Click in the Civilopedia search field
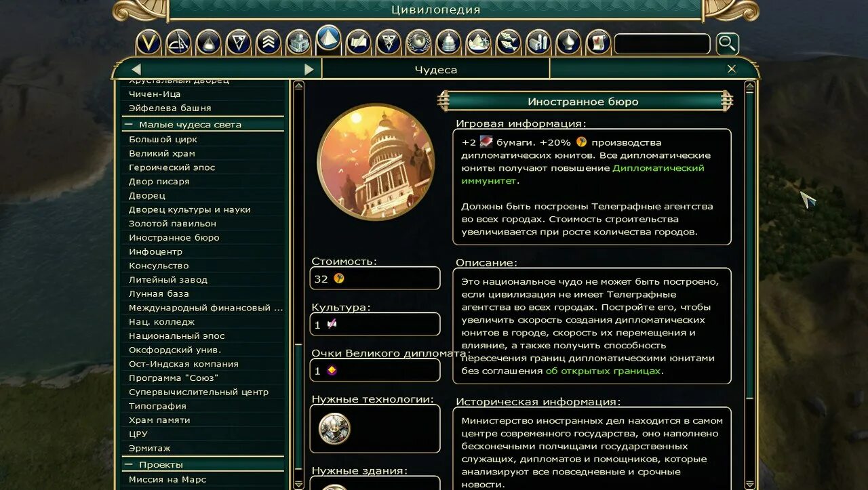 point(661,44)
